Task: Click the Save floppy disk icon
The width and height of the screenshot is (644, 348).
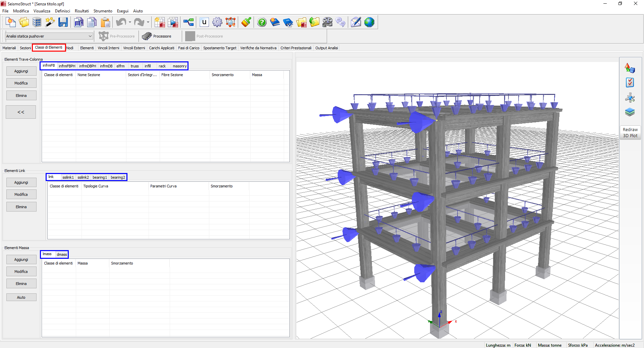Action: coord(63,22)
